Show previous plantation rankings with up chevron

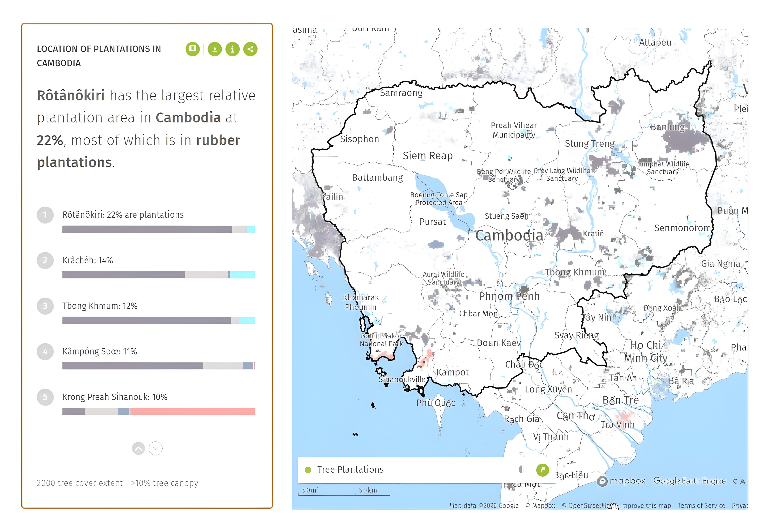point(138,449)
